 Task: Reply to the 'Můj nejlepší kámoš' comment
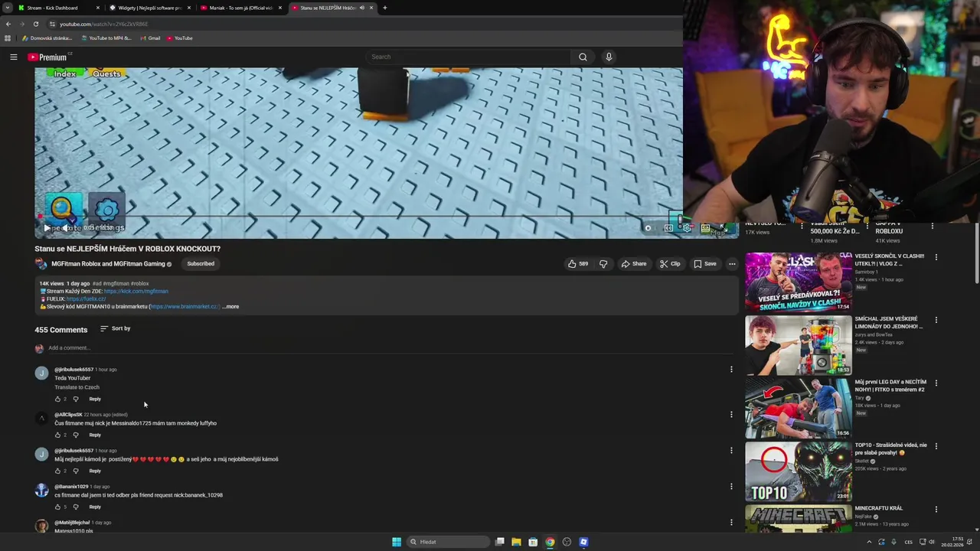(95, 471)
